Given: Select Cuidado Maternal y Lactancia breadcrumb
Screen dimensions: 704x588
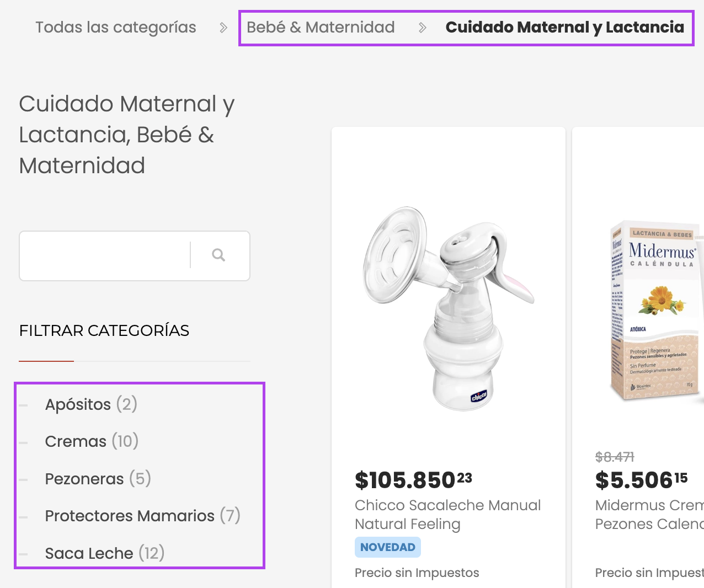Looking at the screenshot, I should click(564, 28).
